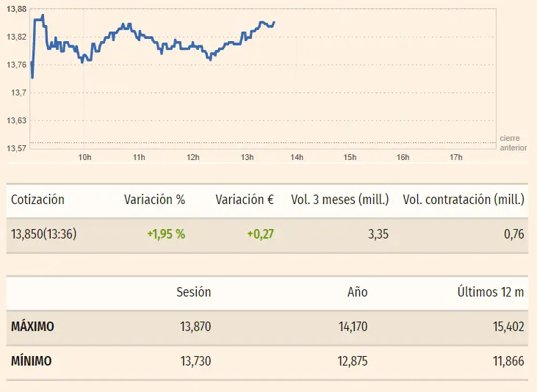The image size is (537, 392).
Task: Select the Vol. contratación (mill.) header
Action: pos(464,200)
